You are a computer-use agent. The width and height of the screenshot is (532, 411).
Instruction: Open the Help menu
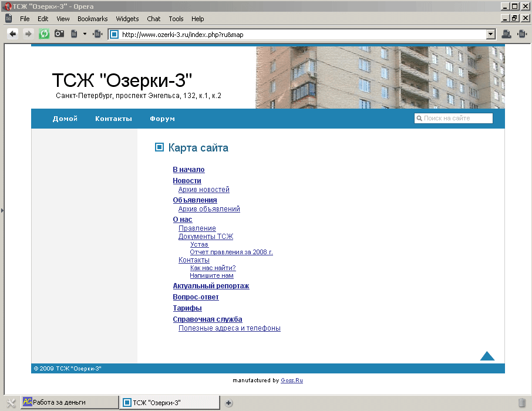[x=197, y=19]
